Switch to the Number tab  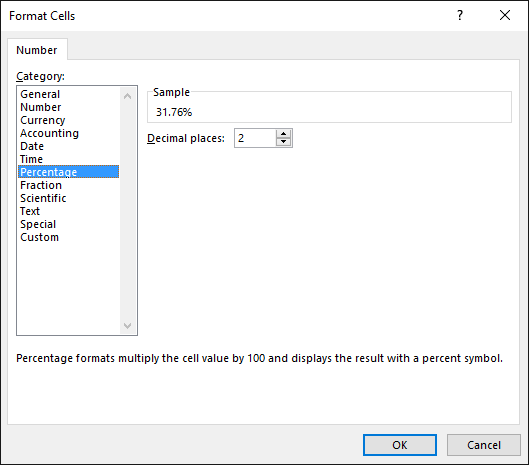click(37, 50)
